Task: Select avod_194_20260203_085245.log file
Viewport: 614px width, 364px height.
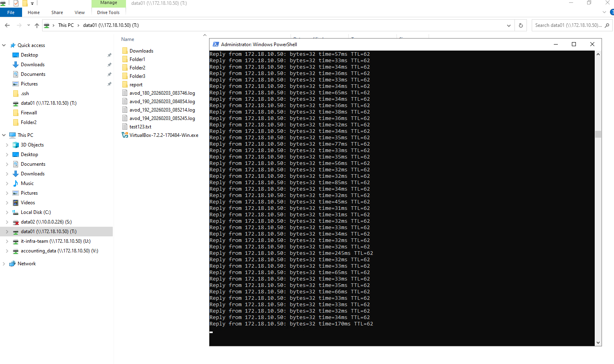Action: click(x=162, y=118)
